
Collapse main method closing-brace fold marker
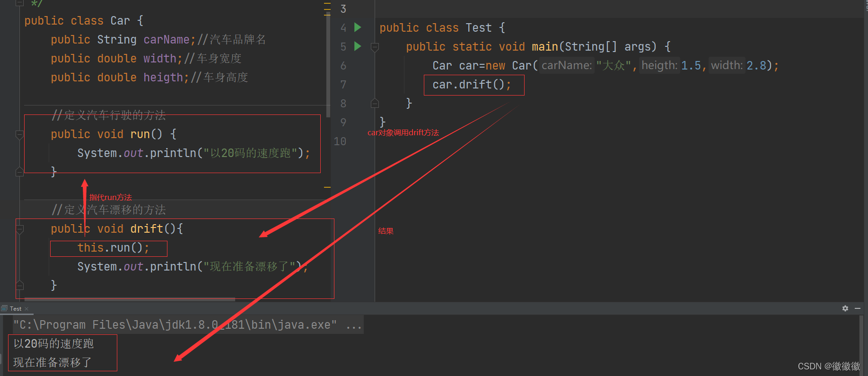375,103
